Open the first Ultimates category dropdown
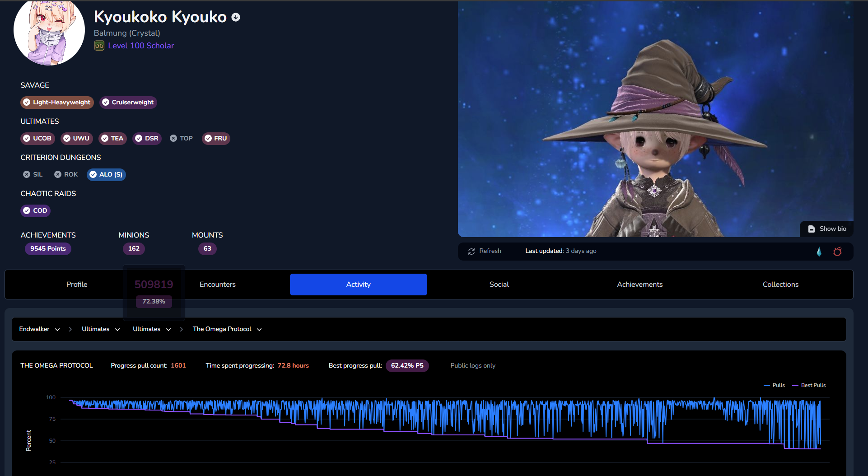This screenshot has height=476, width=868. 101,329
